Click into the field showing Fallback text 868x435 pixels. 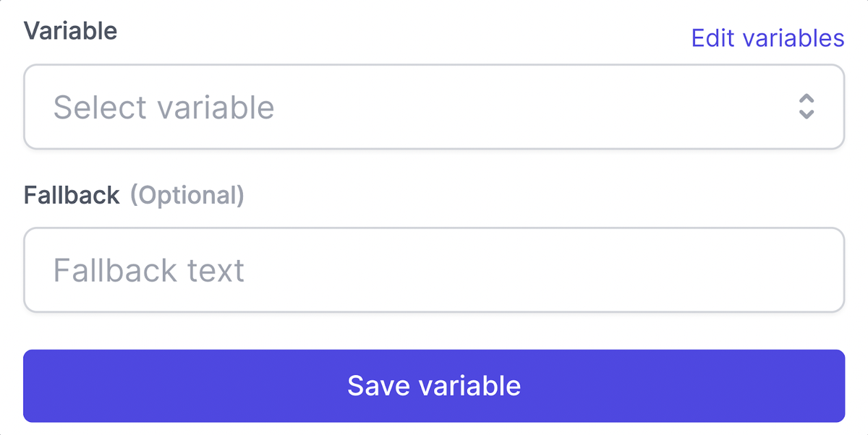click(433, 270)
